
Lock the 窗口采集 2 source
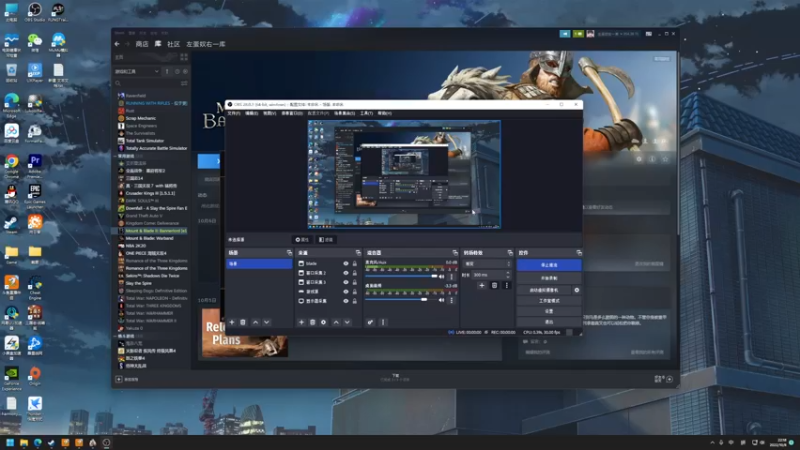point(355,273)
